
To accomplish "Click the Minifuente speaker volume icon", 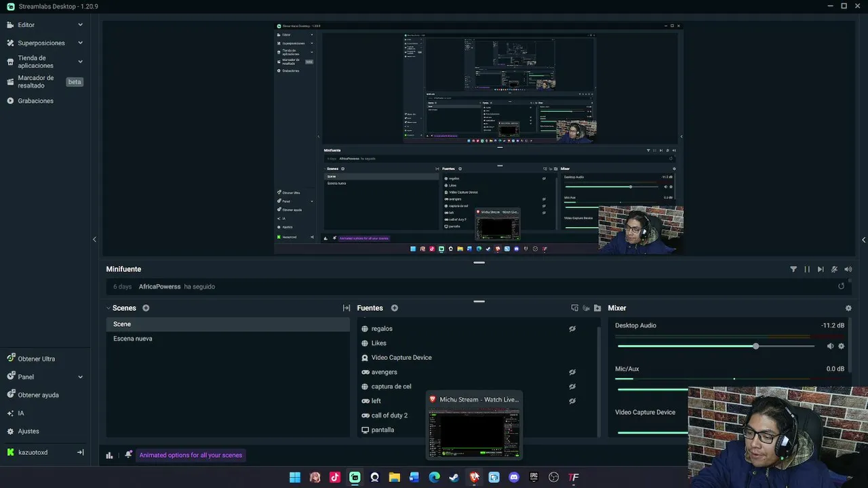I will (848, 269).
